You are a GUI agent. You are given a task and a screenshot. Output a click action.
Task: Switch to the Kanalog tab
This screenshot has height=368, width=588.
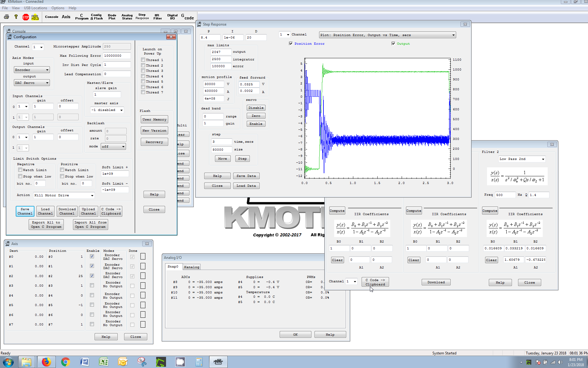192,267
